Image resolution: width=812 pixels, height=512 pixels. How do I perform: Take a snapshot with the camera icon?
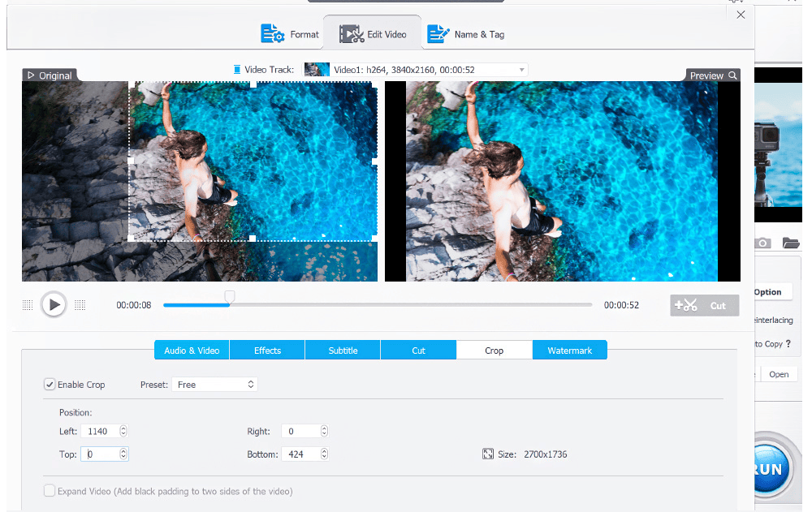pyautogui.click(x=762, y=242)
